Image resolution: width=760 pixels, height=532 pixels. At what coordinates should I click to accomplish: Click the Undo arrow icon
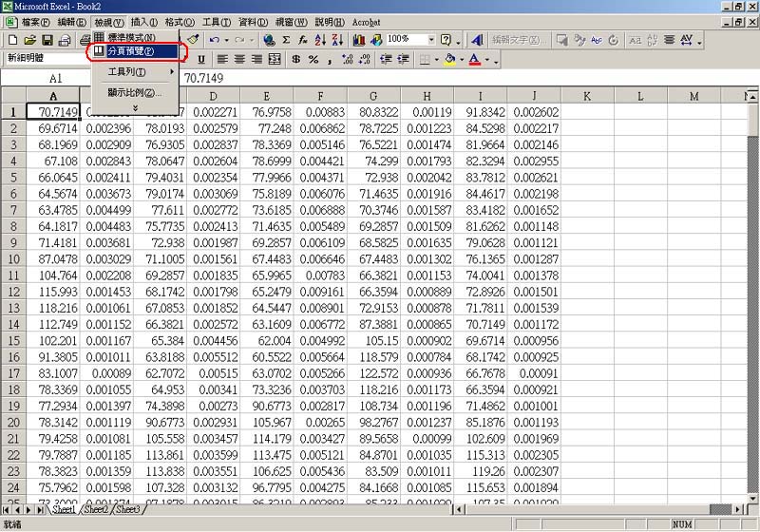pos(215,40)
